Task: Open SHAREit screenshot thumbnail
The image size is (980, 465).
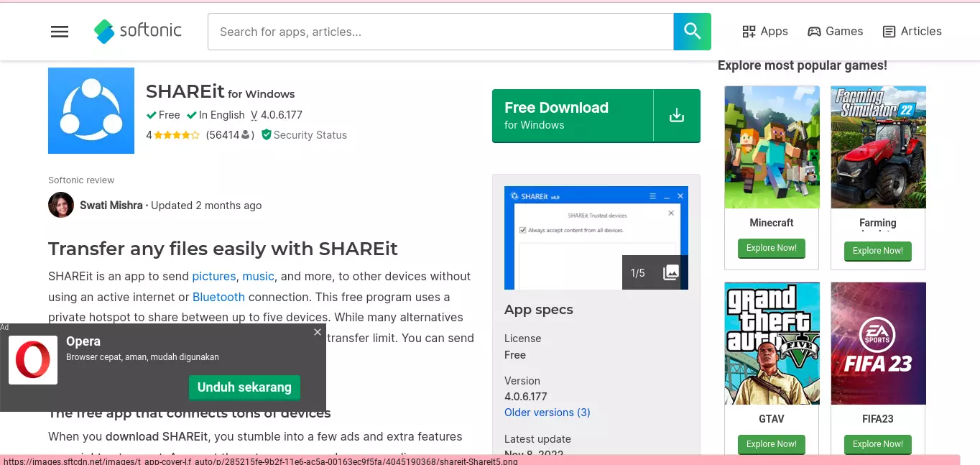Action: tap(596, 238)
